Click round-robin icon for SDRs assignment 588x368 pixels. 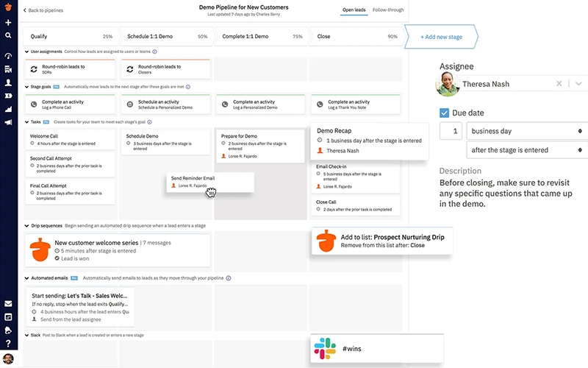coord(34,69)
